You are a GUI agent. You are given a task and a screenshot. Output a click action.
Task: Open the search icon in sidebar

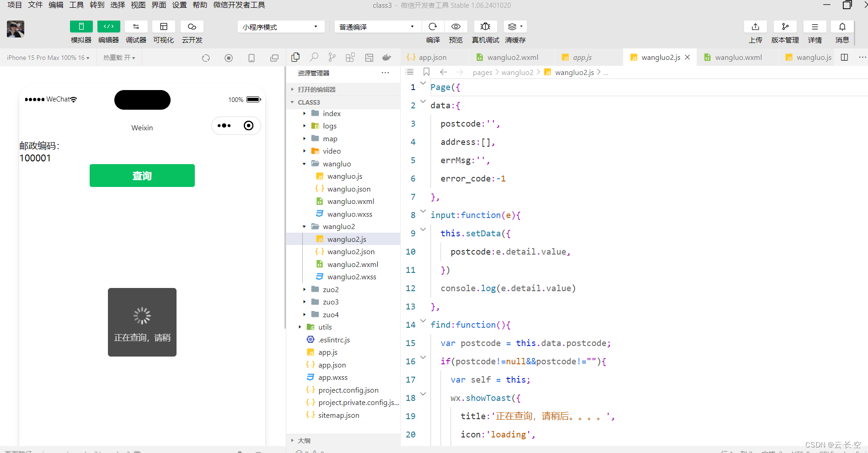pyautogui.click(x=314, y=57)
